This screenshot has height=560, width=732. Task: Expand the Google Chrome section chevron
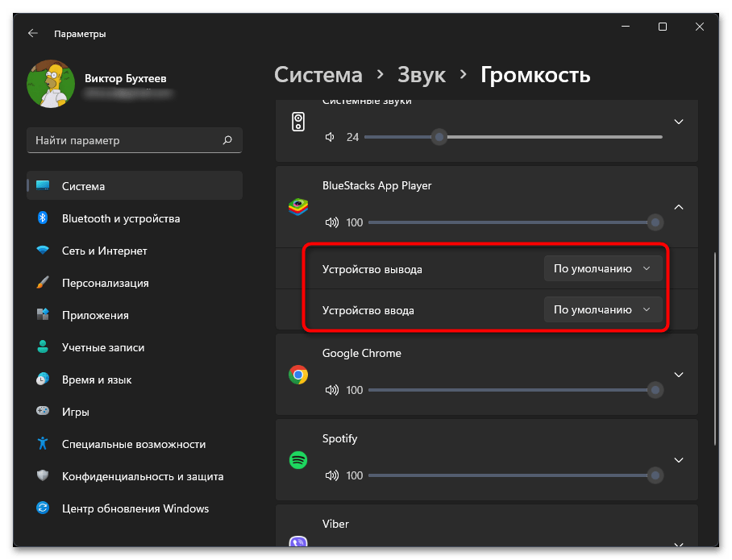click(679, 375)
